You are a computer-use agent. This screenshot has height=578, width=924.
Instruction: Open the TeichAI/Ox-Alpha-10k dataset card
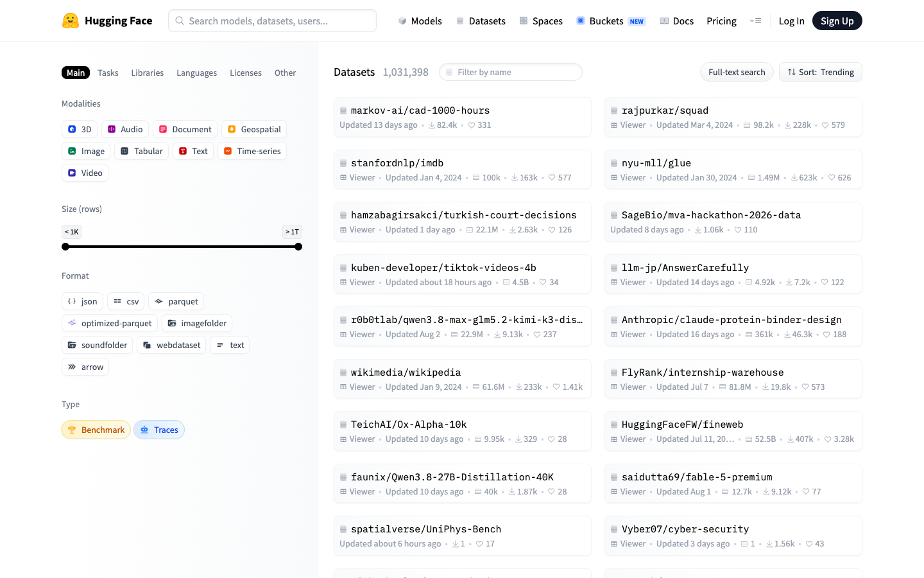463,431
